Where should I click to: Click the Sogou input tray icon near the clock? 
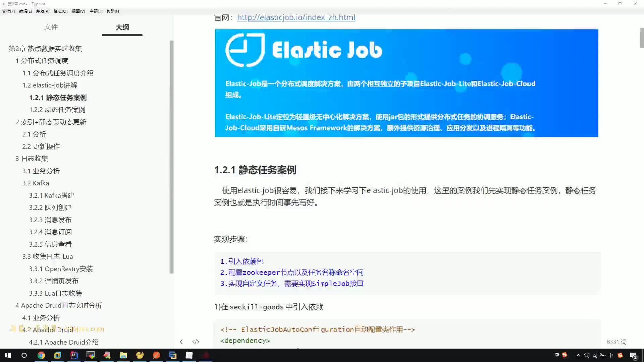[x=620, y=355]
